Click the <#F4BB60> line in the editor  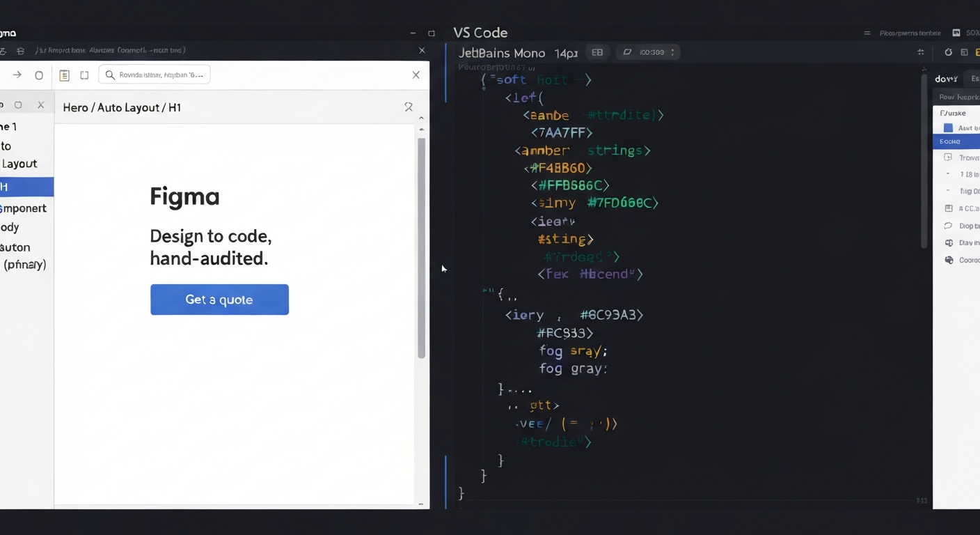click(x=558, y=168)
